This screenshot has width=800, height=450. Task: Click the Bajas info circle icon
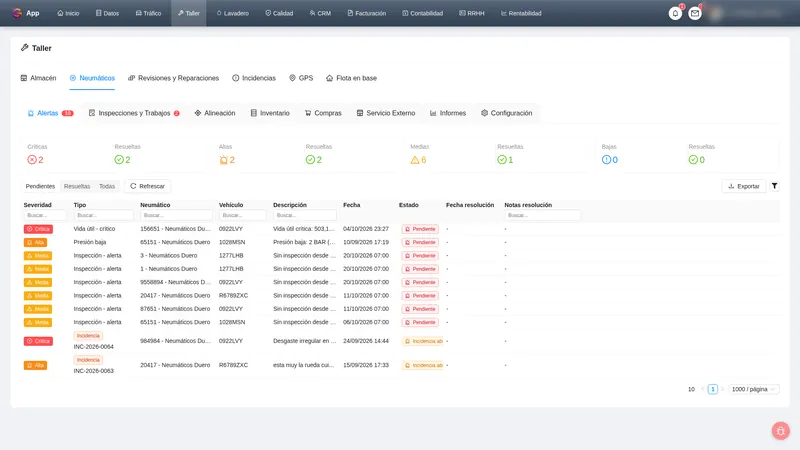coord(606,160)
